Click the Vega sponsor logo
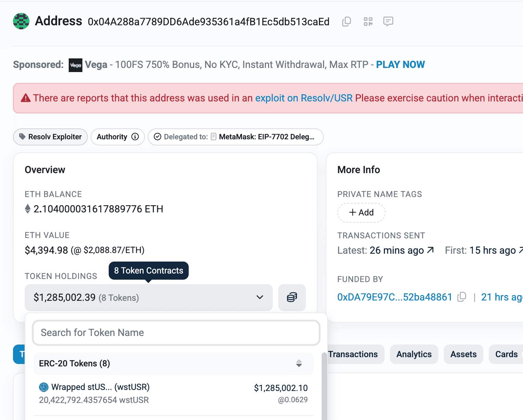The height and width of the screenshot is (420, 523). point(75,65)
